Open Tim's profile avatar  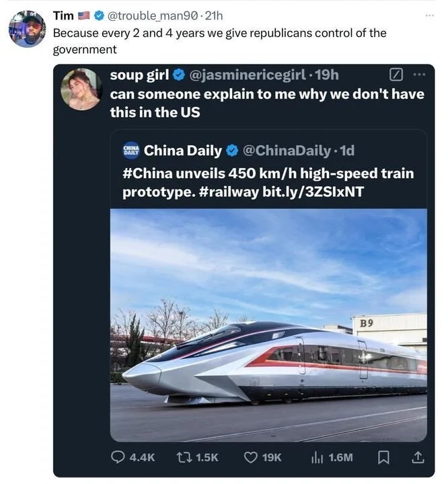point(27,29)
